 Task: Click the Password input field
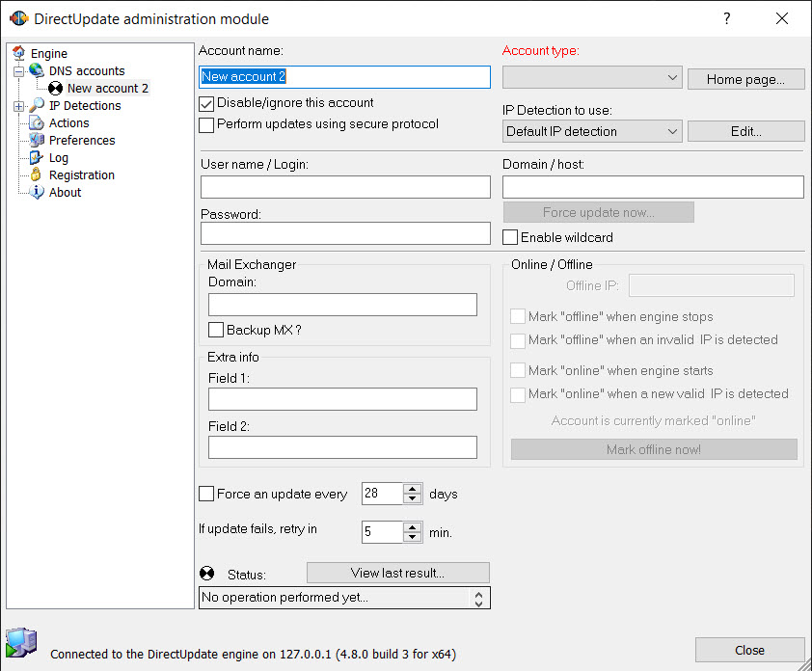click(345, 233)
